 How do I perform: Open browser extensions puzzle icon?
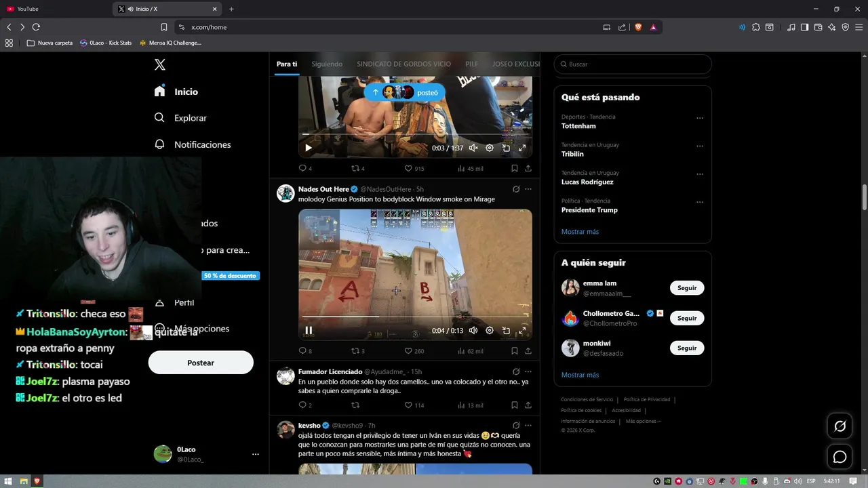click(756, 27)
